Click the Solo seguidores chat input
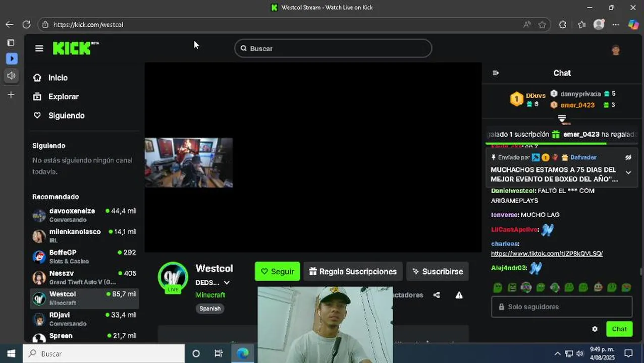This screenshot has height=363, width=644. [x=562, y=307]
